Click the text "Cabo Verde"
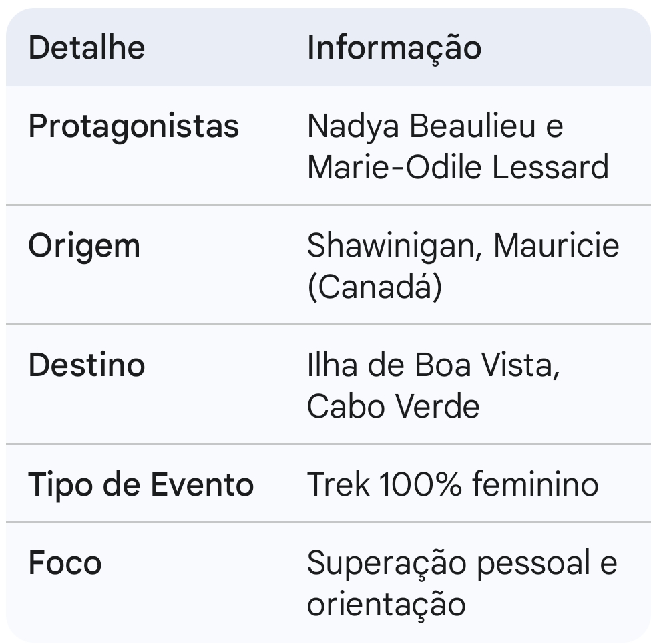 [x=393, y=406]
